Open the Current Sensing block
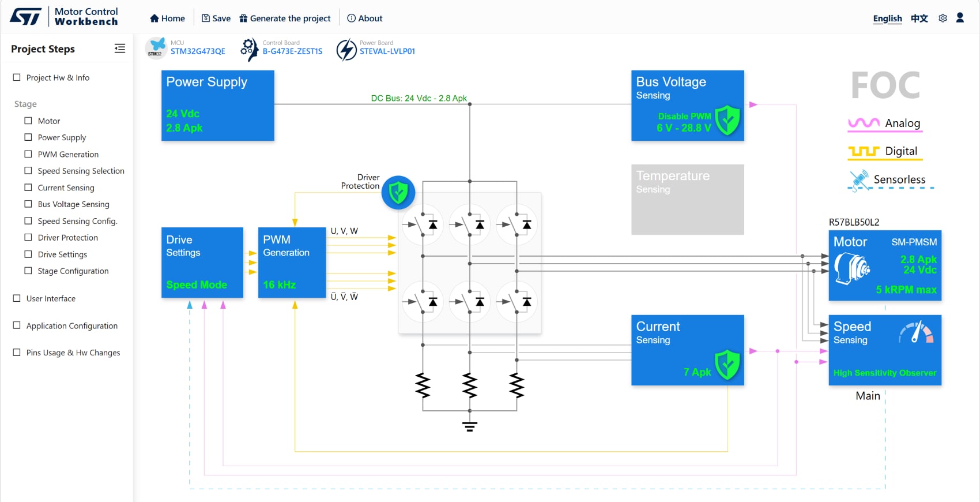The image size is (980, 502). coord(688,350)
